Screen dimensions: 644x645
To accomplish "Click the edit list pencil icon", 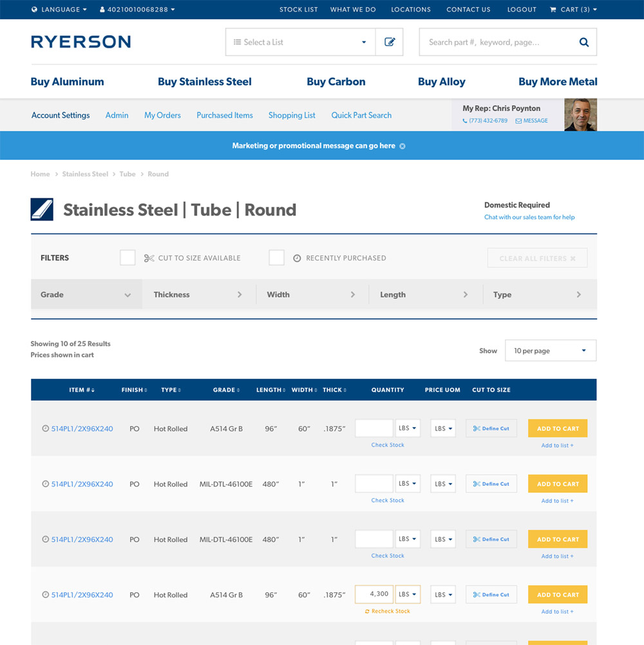I will 390,42.
